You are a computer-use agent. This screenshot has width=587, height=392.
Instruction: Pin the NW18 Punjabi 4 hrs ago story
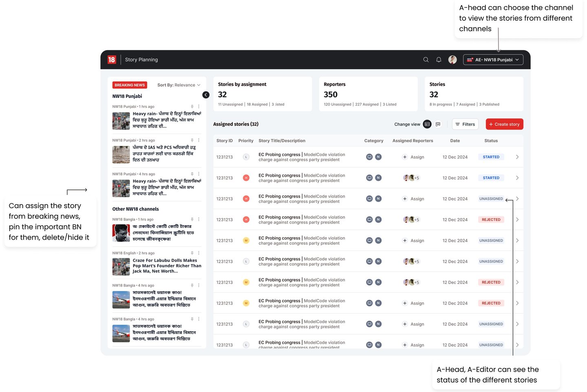[192, 174]
